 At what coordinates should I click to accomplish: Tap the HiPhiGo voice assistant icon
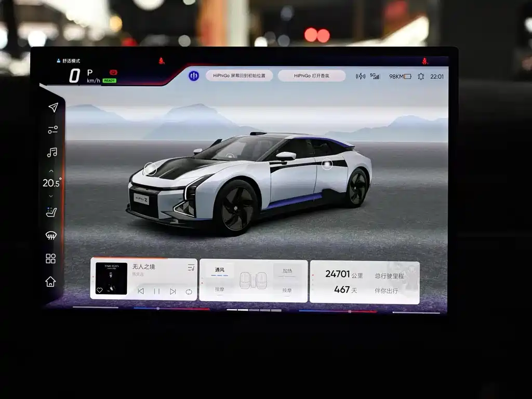coord(194,76)
